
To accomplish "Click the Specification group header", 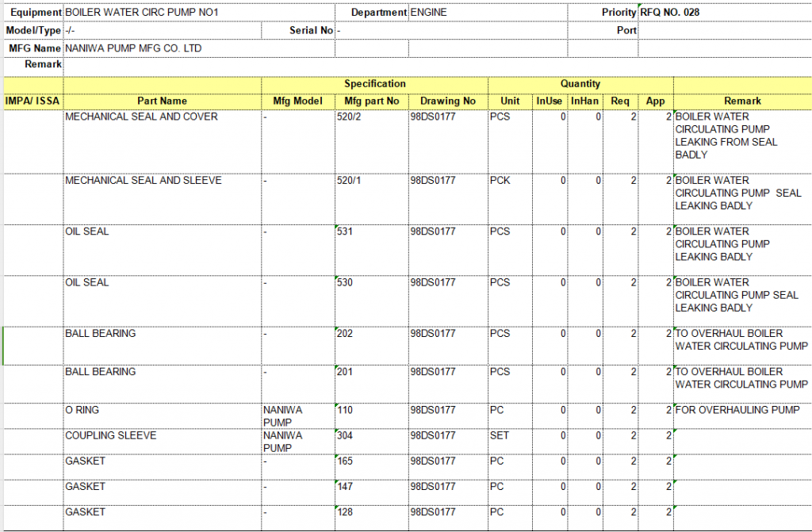I will pyautogui.click(x=374, y=83).
